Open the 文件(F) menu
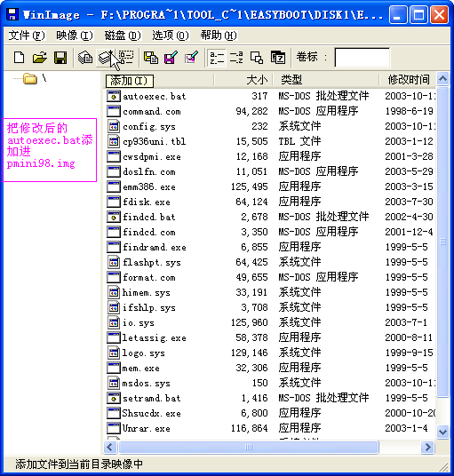The image size is (454, 476). pyautogui.click(x=27, y=36)
